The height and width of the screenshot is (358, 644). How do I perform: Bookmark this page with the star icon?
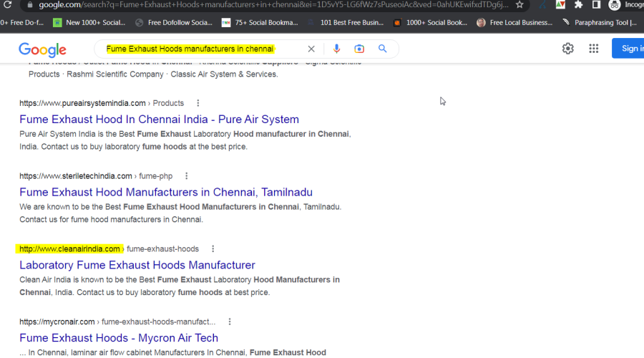click(x=519, y=4)
